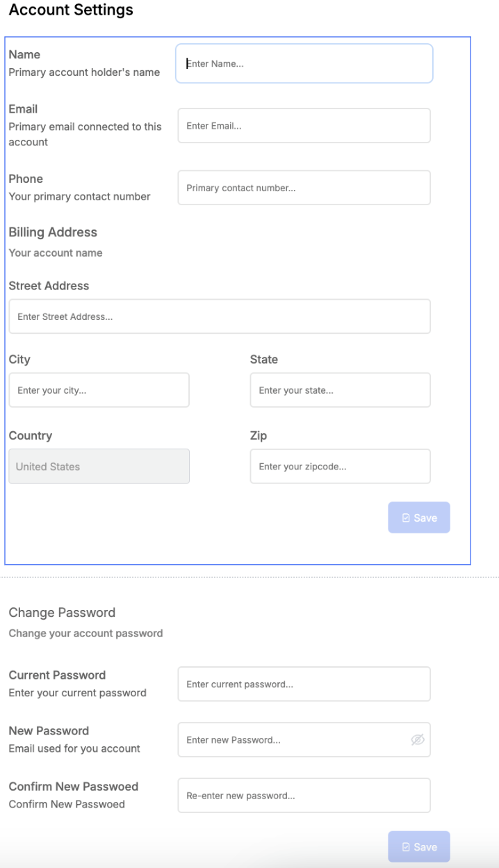Click the checkmark icon in password Save button
The image size is (499, 868).
pyautogui.click(x=406, y=847)
